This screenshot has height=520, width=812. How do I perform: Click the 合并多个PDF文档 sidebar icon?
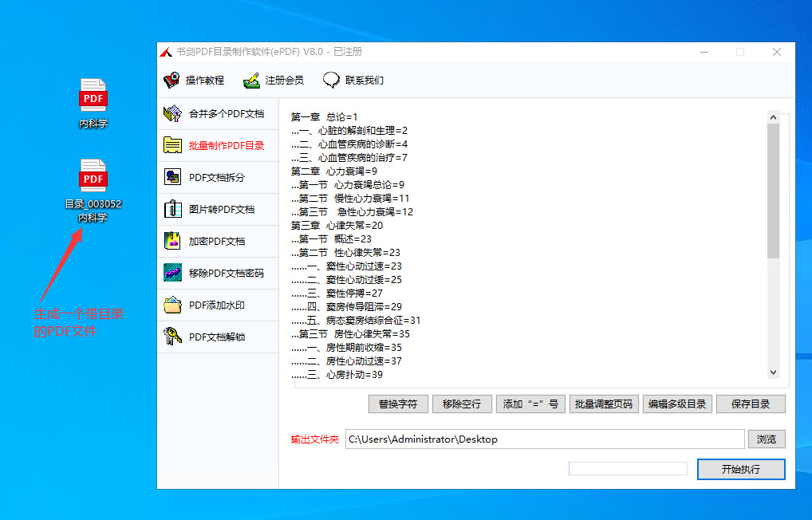coord(172,114)
